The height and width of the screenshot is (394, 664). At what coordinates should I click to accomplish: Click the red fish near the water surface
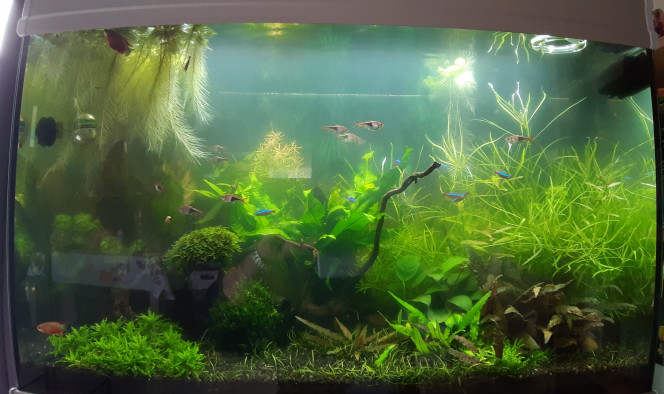coord(117,42)
